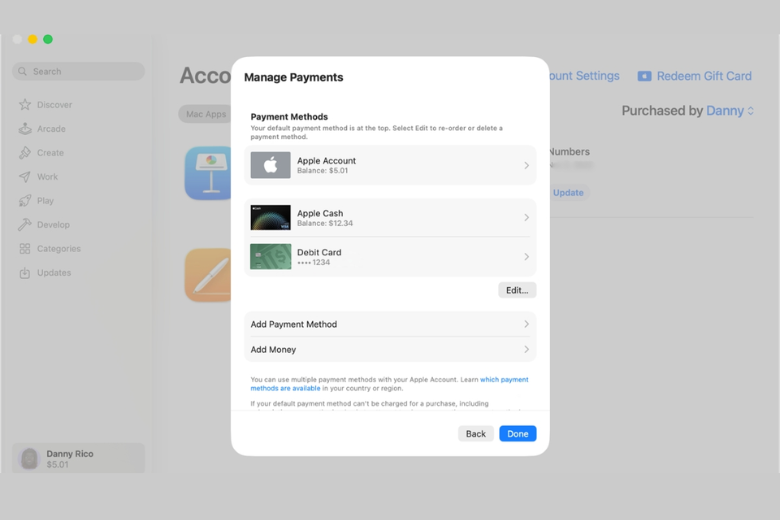The width and height of the screenshot is (780, 520).
Task: Click the Edit... button
Action: [x=517, y=290]
